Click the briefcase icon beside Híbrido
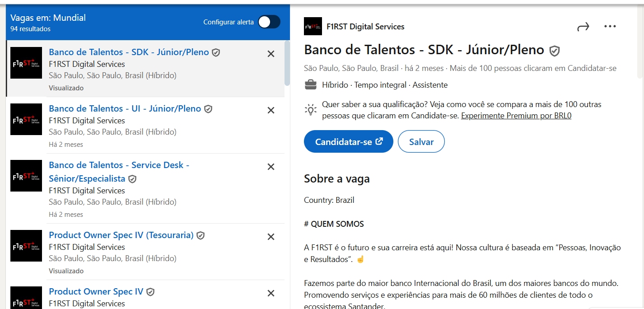 pyautogui.click(x=311, y=84)
